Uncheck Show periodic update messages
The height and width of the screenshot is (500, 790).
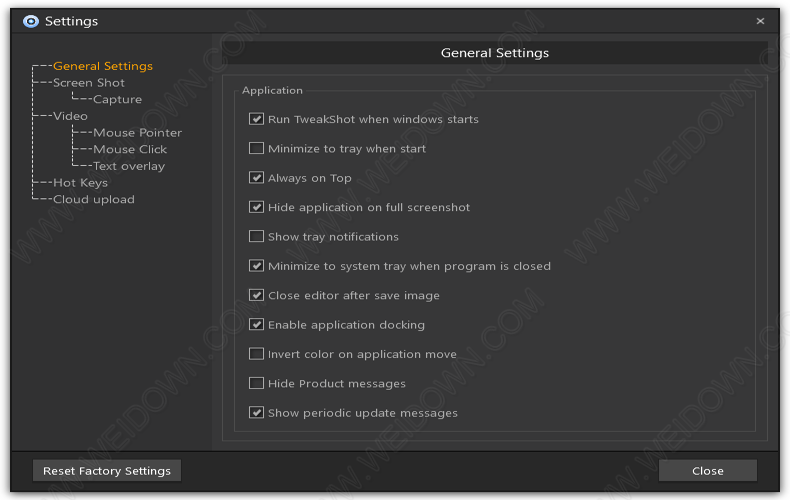[x=256, y=412]
